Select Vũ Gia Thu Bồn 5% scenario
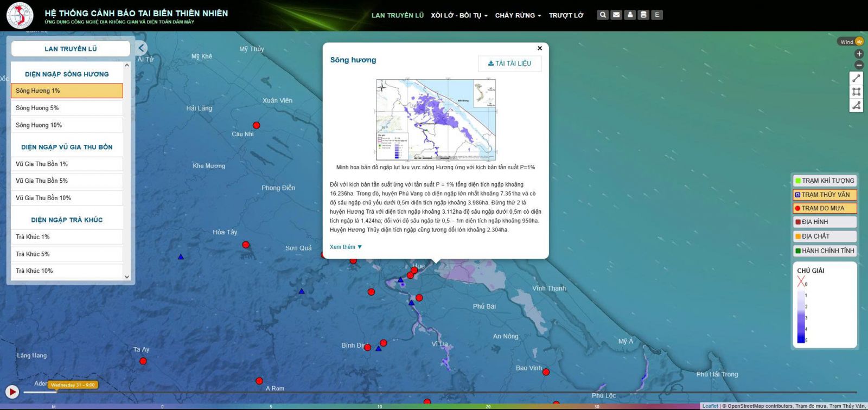This screenshot has height=410, width=868. (x=67, y=181)
